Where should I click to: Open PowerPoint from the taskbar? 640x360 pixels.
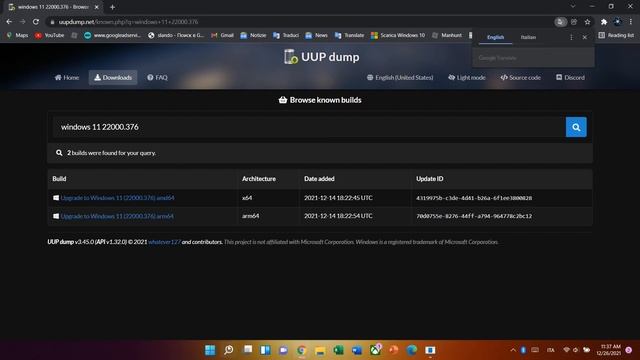[x=393, y=350]
